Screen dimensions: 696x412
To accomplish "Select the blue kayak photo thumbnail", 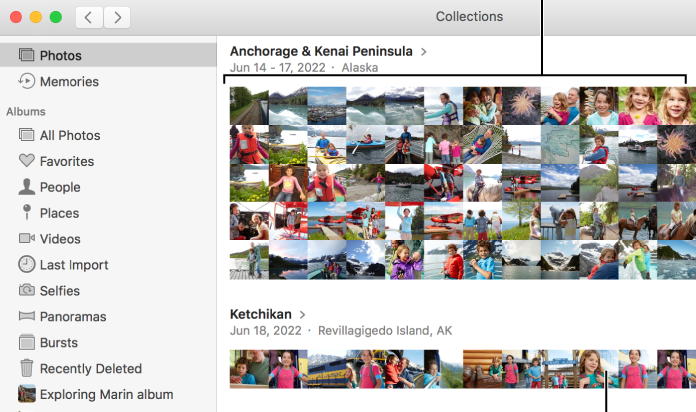I will [365, 144].
